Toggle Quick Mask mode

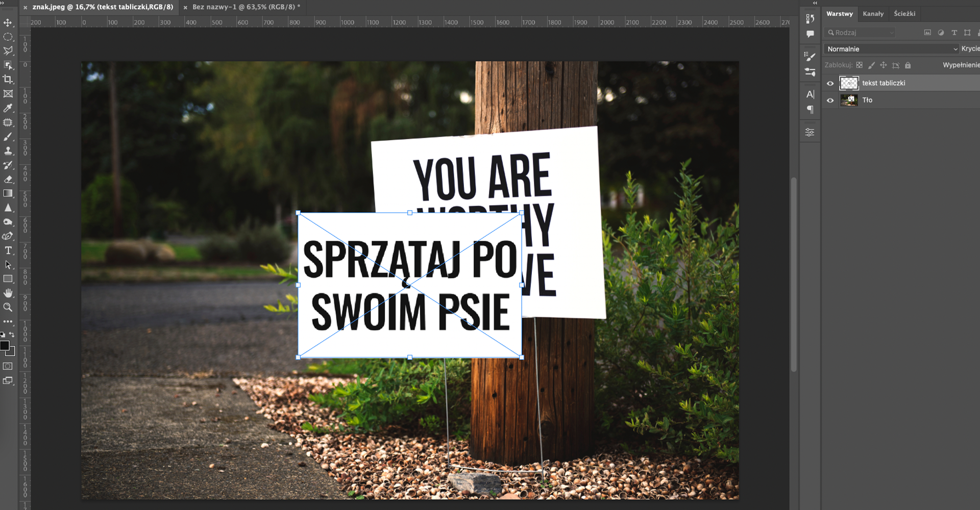coord(8,366)
